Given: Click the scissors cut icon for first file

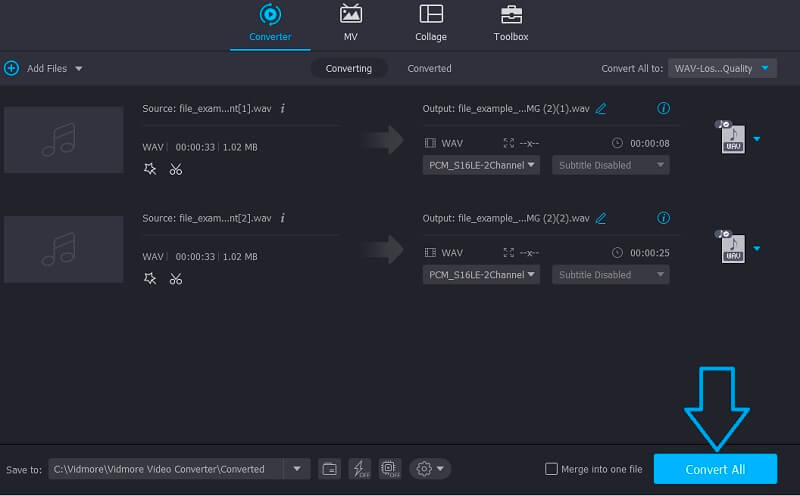Looking at the screenshot, I should click(x=176, y=169).
